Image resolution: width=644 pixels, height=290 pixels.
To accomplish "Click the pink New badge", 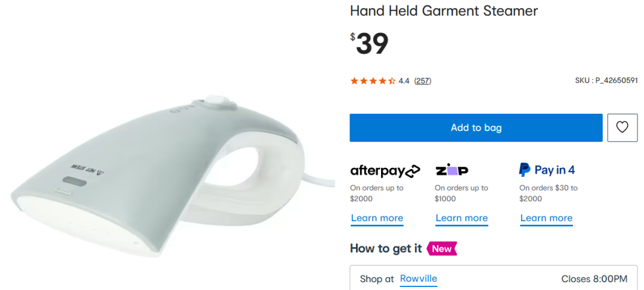I will point(442,248).
